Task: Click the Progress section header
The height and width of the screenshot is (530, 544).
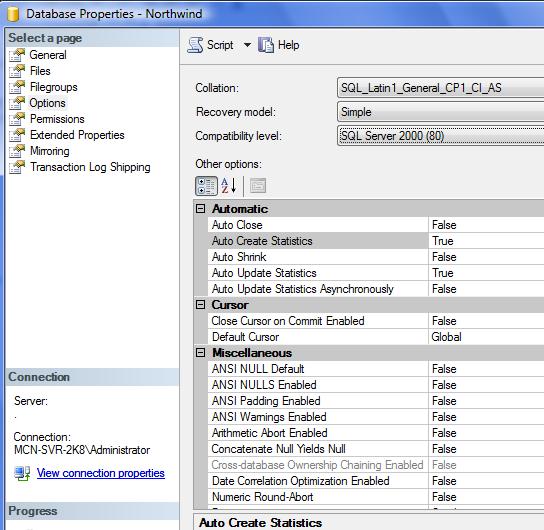Action: 92,511
